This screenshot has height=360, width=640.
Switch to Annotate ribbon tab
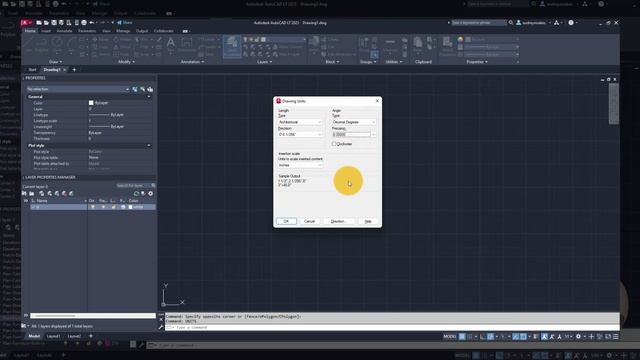(64, 31)
